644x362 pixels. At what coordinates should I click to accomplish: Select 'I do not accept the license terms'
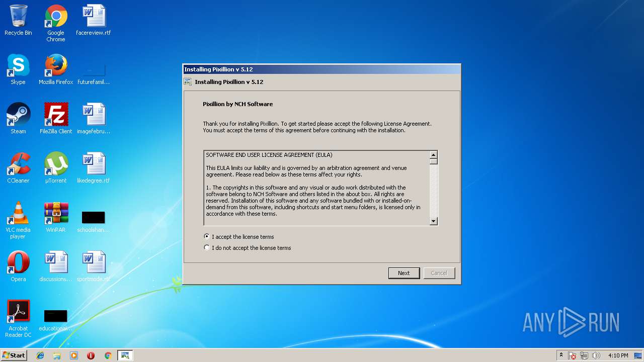[x=248, y=248]
